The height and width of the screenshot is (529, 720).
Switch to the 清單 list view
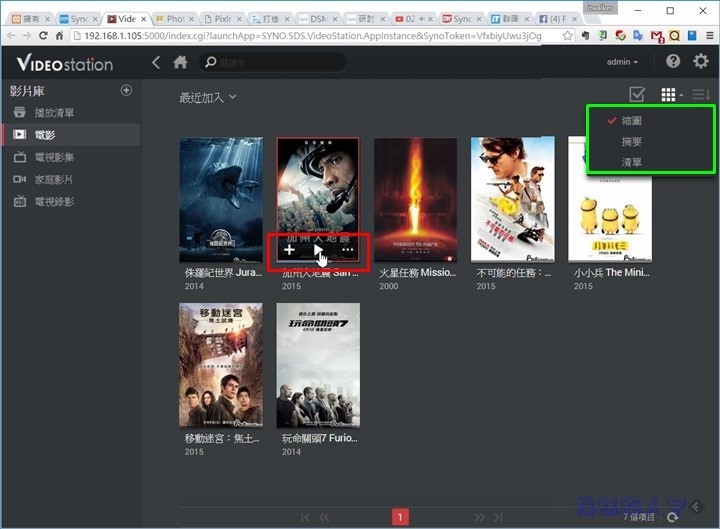(x=631, y=161)
